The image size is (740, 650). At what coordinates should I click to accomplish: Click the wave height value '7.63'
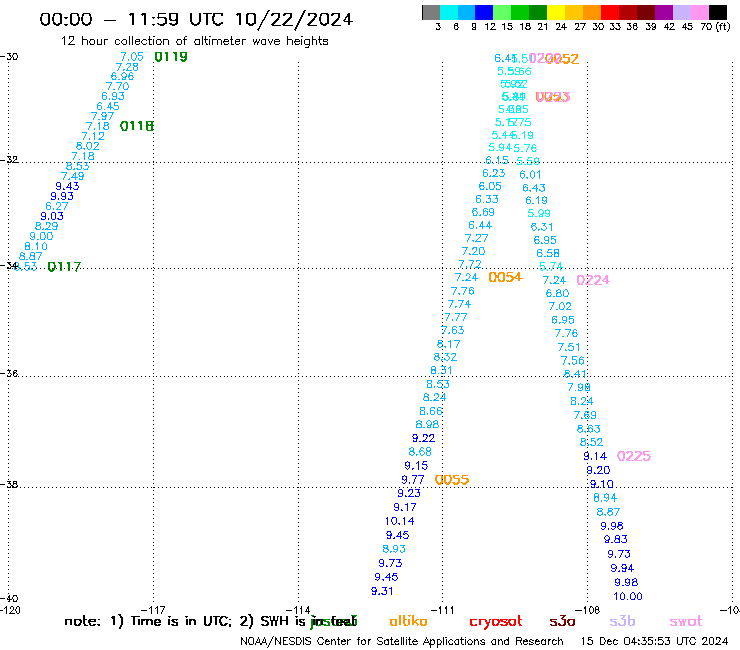[453, 330]
